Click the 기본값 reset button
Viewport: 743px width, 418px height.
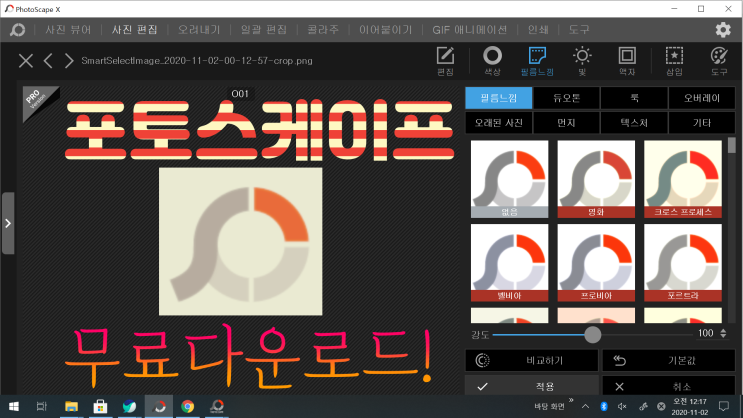pos(669,361)
